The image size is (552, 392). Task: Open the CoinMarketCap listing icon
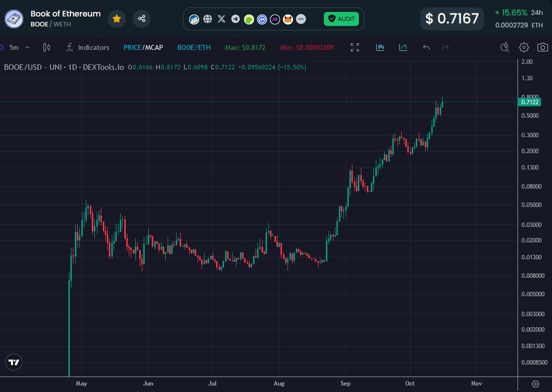262,19
